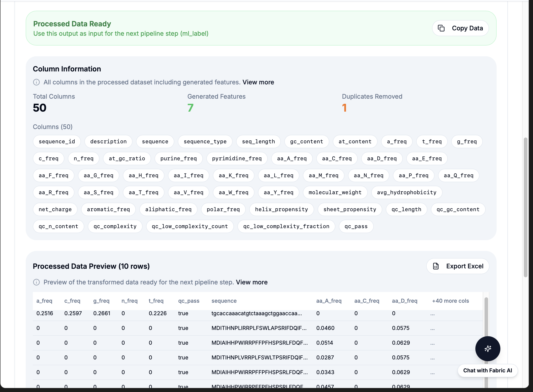Select the net_charge column chip

click(x=55, y=209)
